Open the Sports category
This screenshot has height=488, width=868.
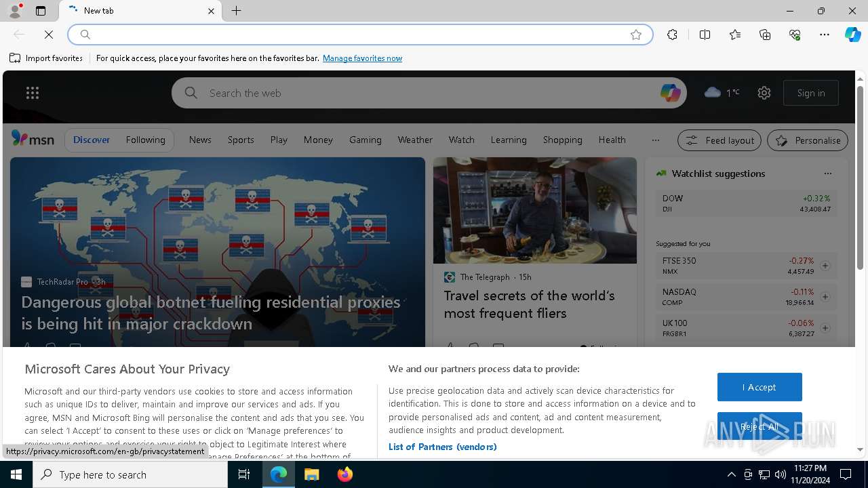click(241, 140)
